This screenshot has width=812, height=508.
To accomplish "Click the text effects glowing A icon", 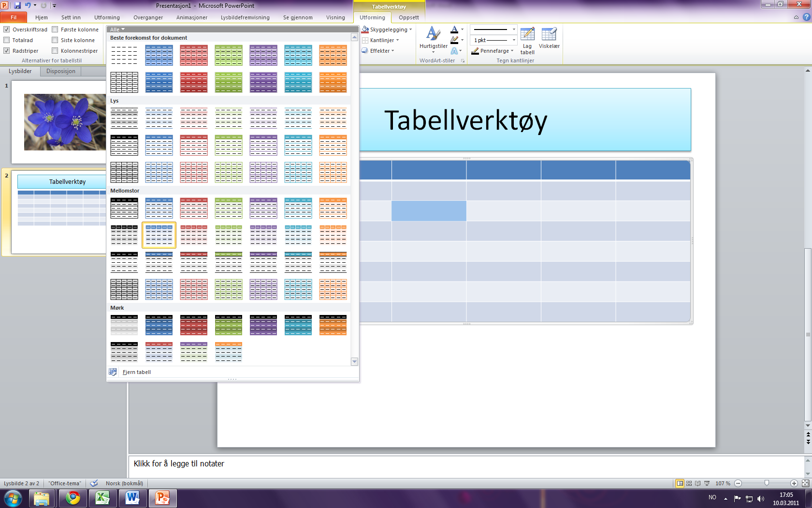I will click(x=454, y=51).
